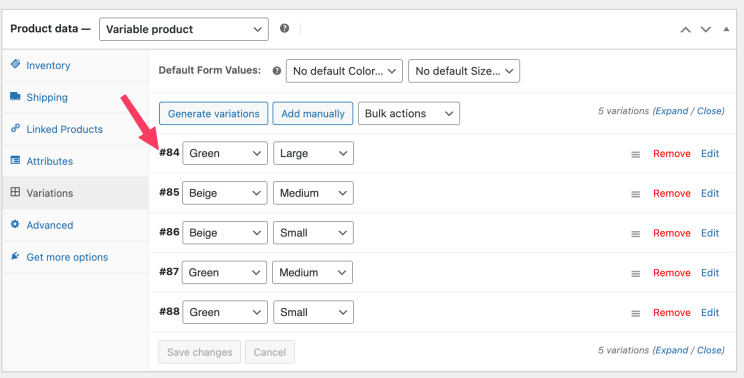744x378 pixels.
Task: Click the Add manually button
Action: click(313, 113)
